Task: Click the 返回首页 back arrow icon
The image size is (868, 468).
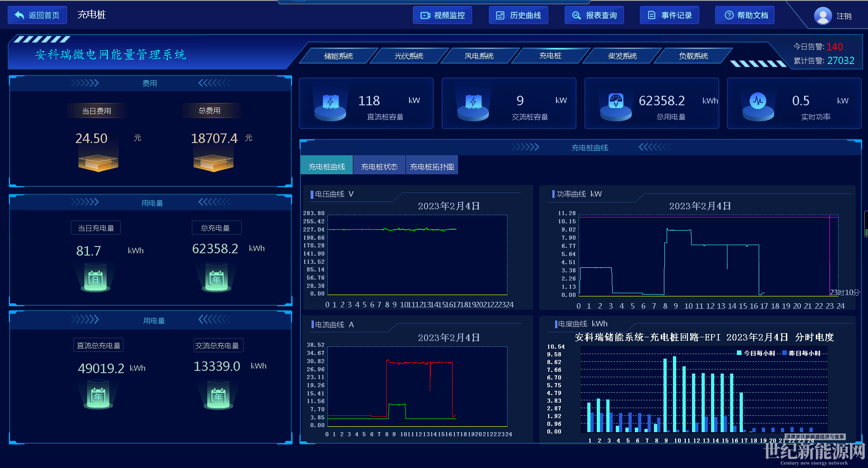Action: click(20, 15)
